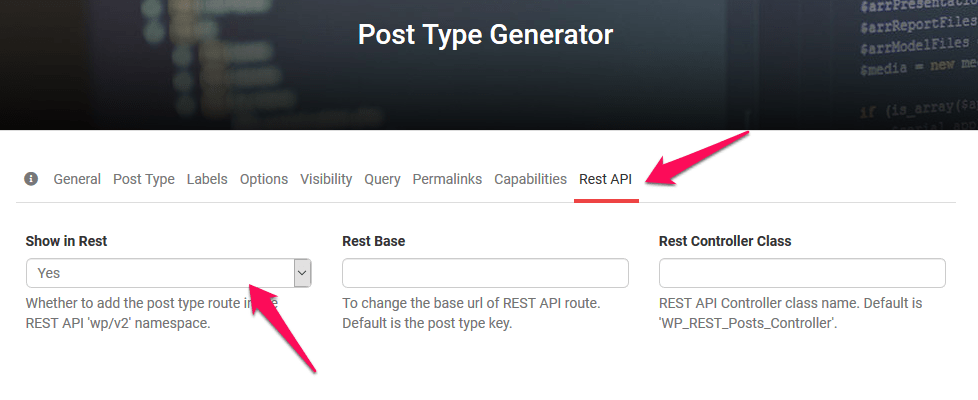Click the Rest Base field label

373,241
